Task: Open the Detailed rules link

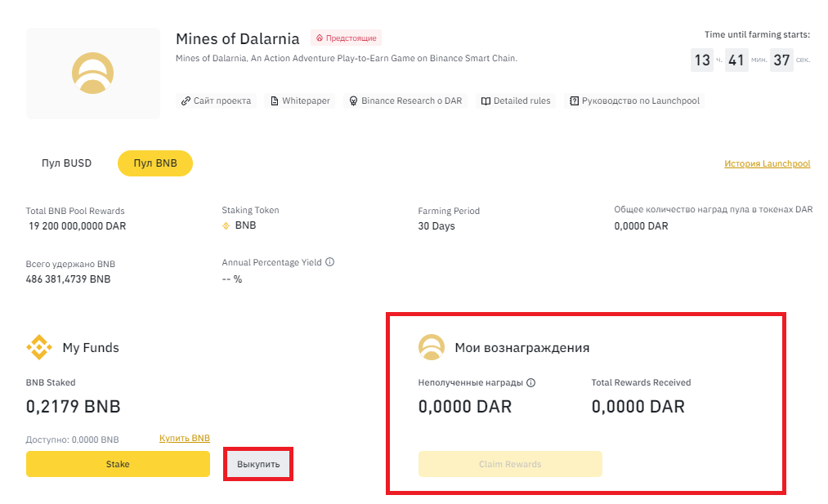Action: click(516, 100)
